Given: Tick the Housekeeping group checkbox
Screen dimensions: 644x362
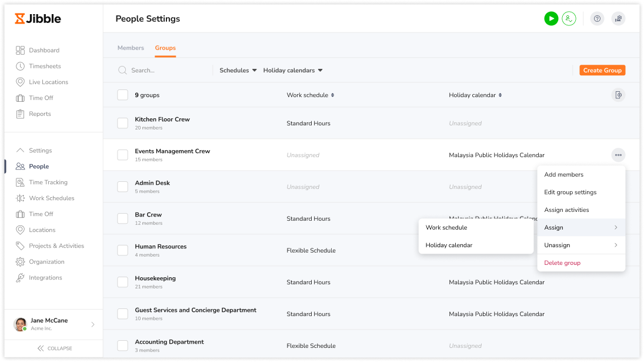Looking at the screenshot, I should (x=122, y=282).
